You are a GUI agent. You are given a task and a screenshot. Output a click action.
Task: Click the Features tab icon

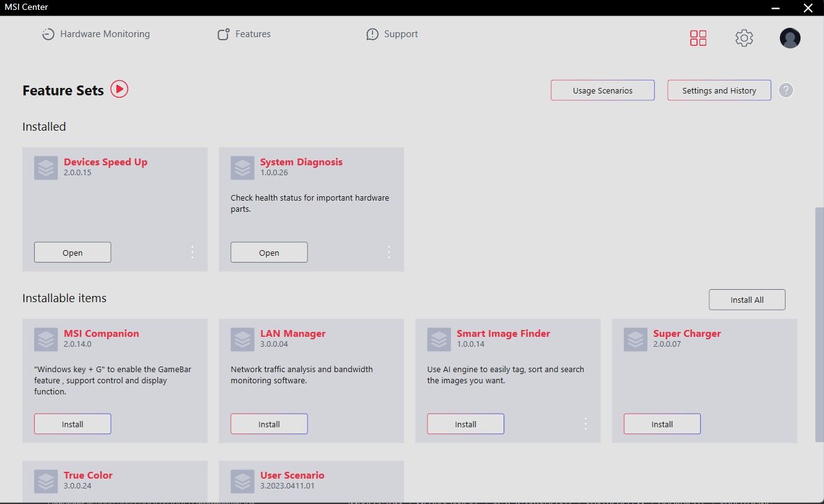click(224, 34)
